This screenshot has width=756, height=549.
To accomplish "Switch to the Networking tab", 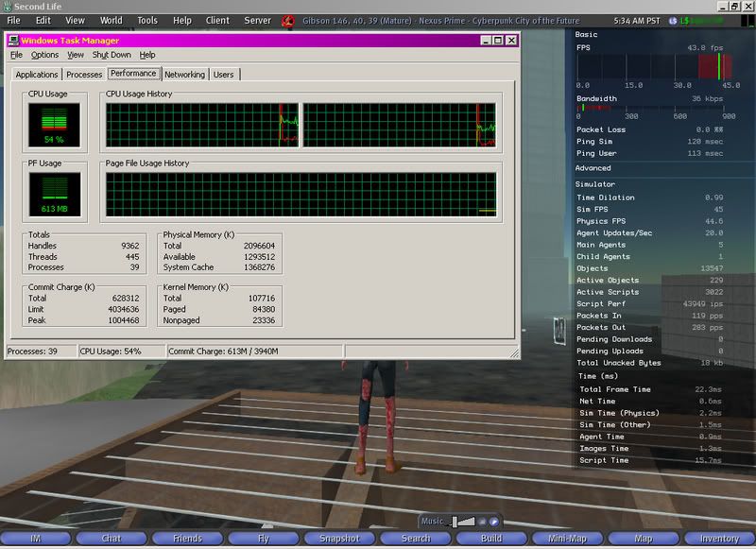I will coord(184,75).
